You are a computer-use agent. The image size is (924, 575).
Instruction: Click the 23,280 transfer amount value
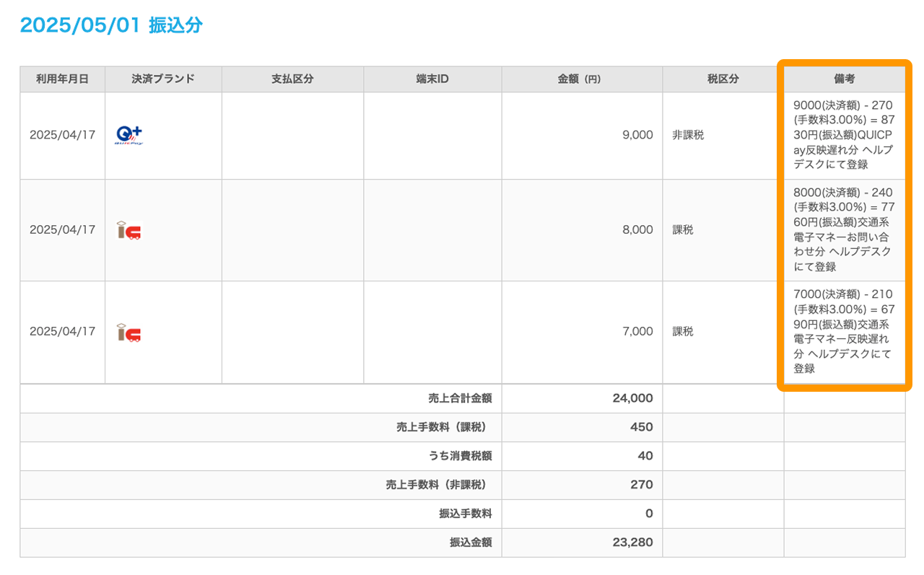pos(632,543)
